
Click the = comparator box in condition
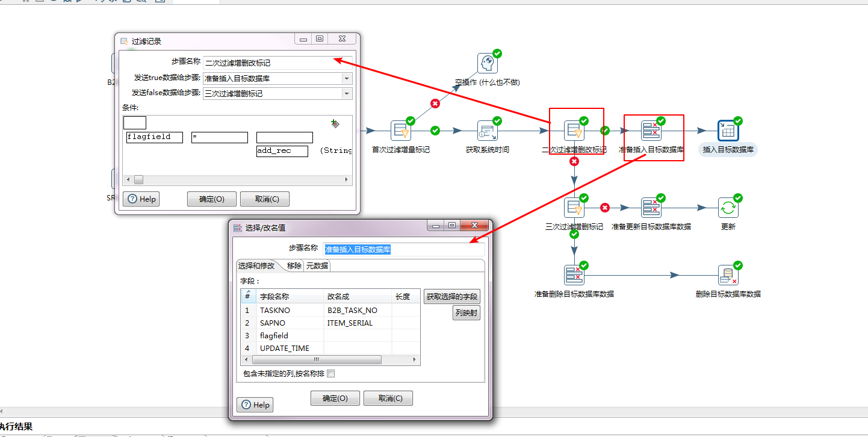(x=220, y=137)
